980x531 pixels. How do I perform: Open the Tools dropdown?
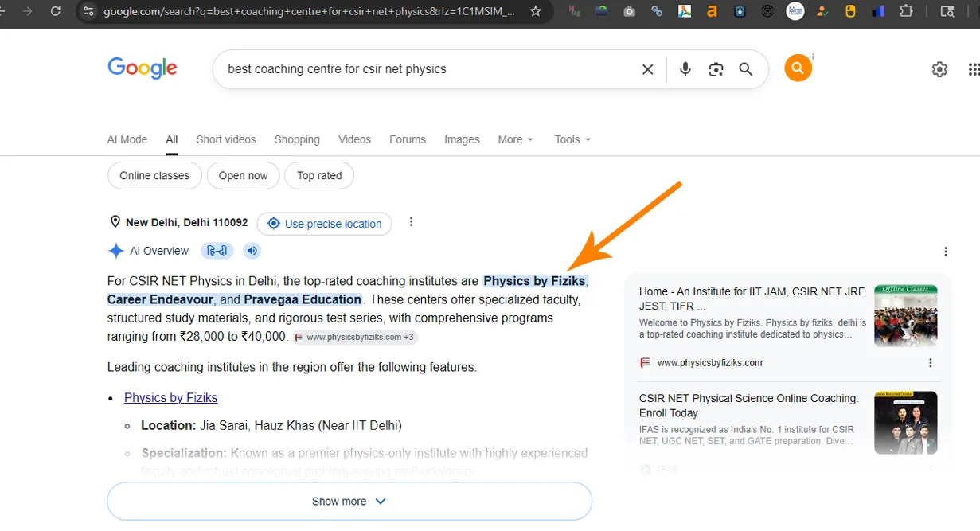click(572, 139)
